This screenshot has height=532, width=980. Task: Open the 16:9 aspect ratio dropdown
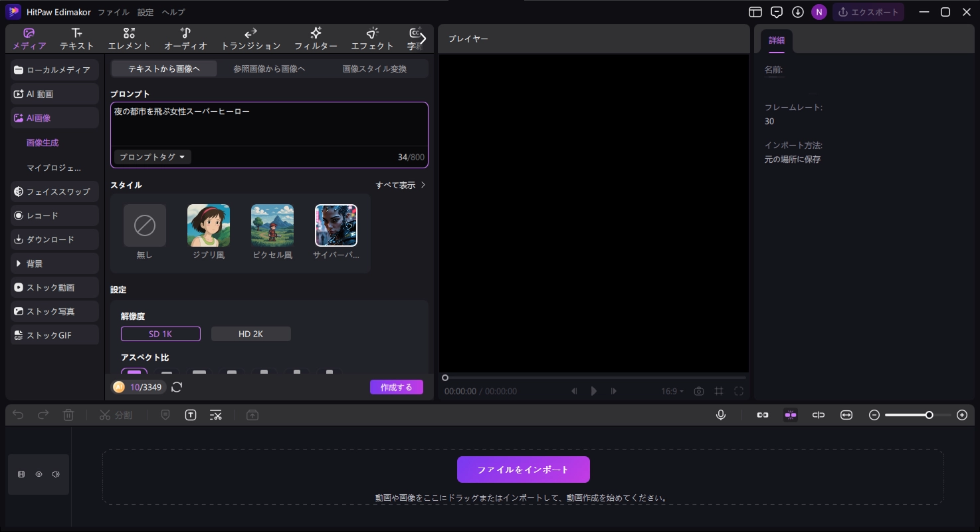672,391
